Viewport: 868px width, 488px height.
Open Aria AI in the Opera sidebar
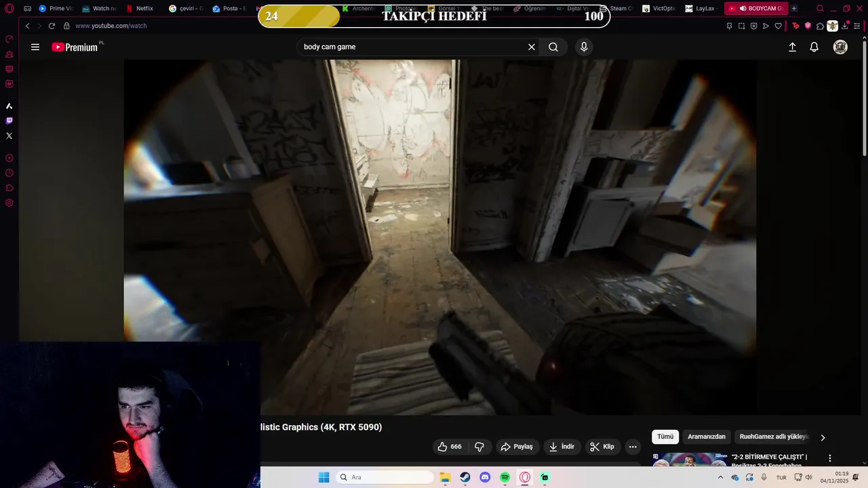[x=9, y=106]
